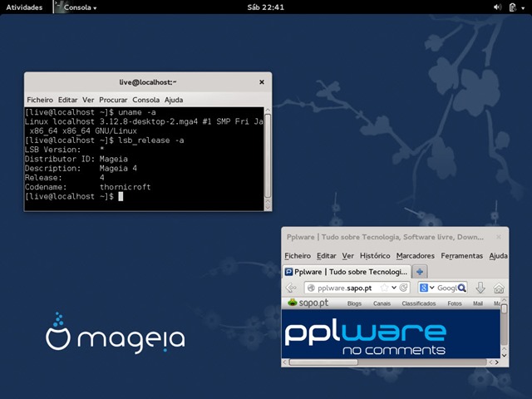This screenshot has height=399, width=532.
Task: Open the terminal's Ficheiro menu
Action: 40,100
